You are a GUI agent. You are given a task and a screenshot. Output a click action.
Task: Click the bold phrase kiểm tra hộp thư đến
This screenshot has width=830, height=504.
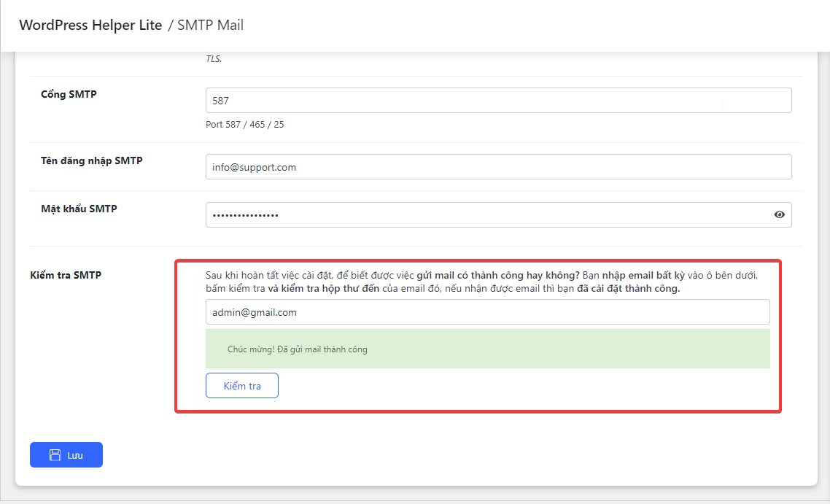click(325, 289)
